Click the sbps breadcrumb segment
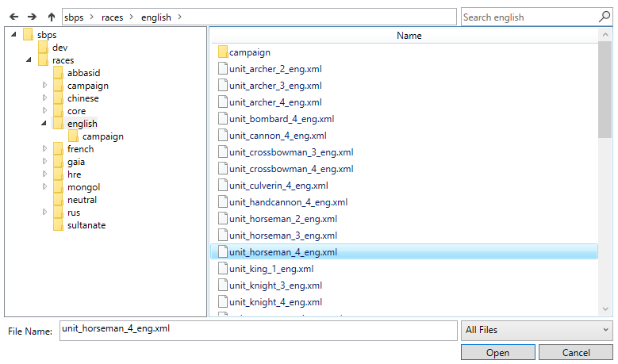Viewport: 618px width, 364px height. [74, 17]
